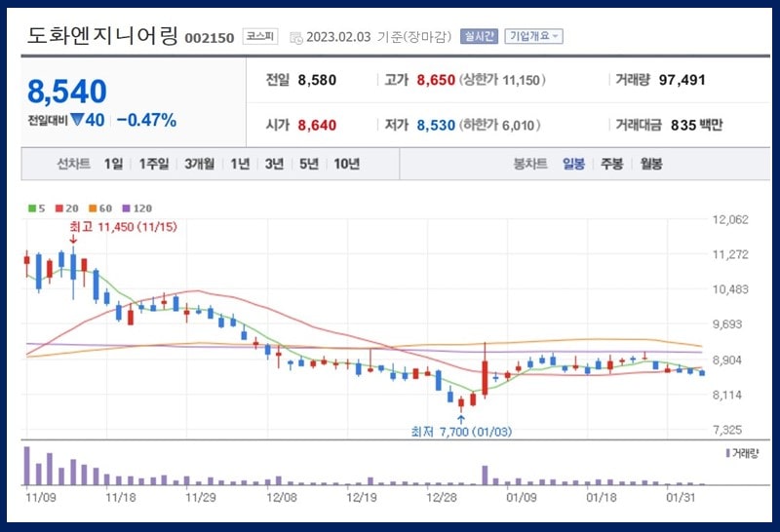Select the 1년 line chart tab
Image resolution: width=780 pixels, height=532 pixels.
[240, 164]
